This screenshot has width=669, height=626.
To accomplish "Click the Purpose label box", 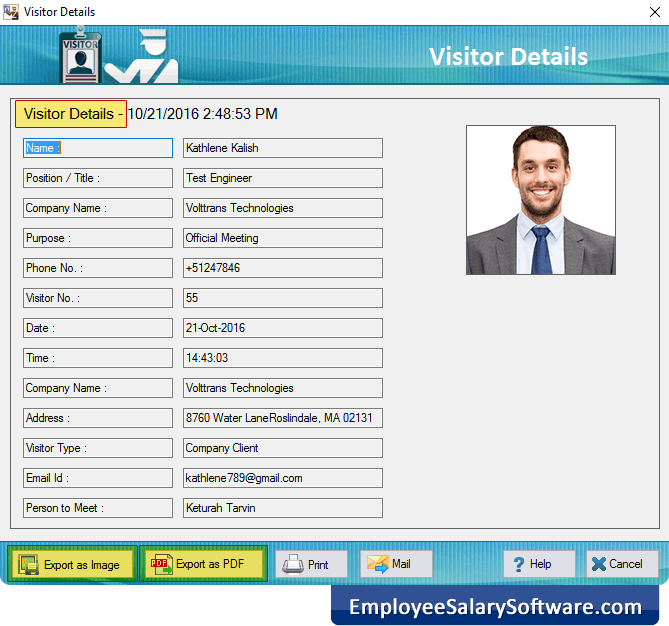I will pos(98,238).
